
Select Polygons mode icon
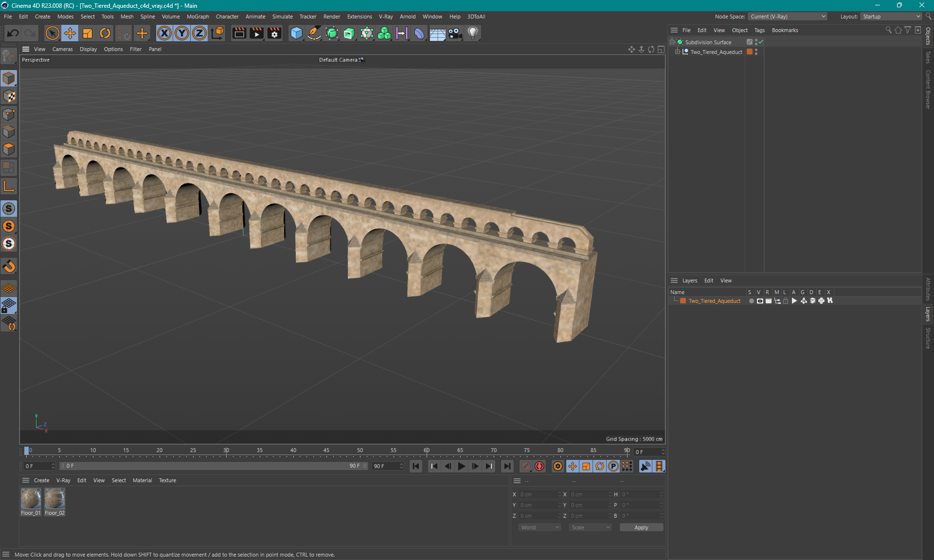[9, 149]
